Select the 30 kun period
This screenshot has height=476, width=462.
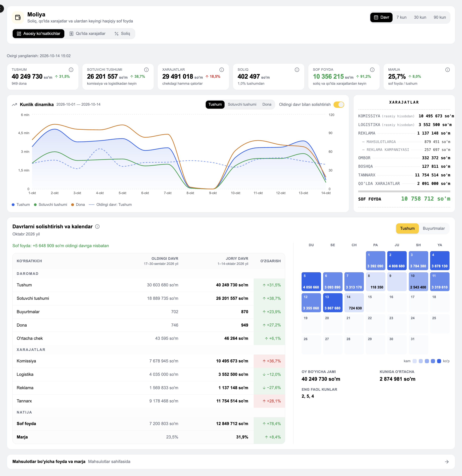click(420, 18)
